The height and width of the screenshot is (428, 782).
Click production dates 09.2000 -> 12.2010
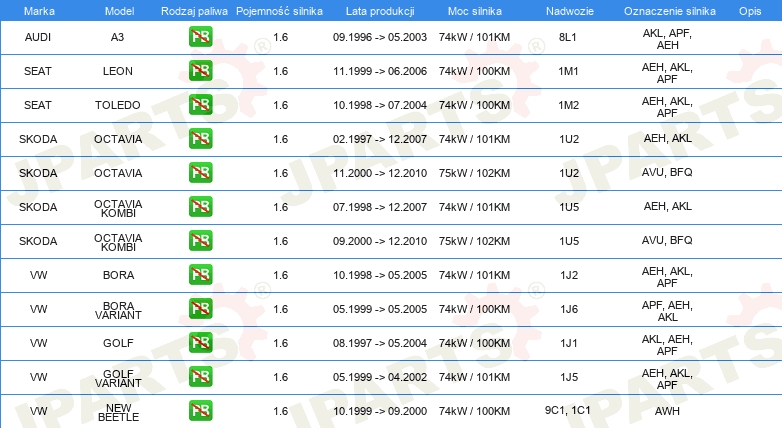[x=380, y=240]
